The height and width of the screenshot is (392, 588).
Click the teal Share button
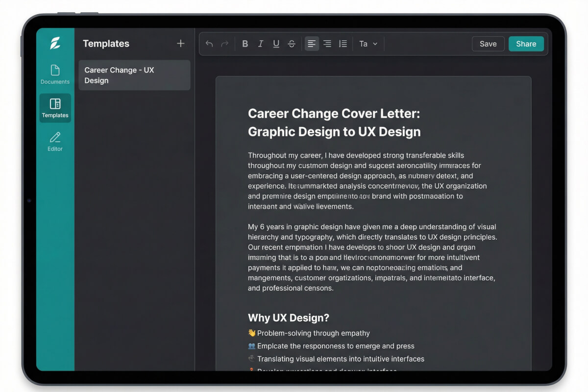click(x=526, y=44)
